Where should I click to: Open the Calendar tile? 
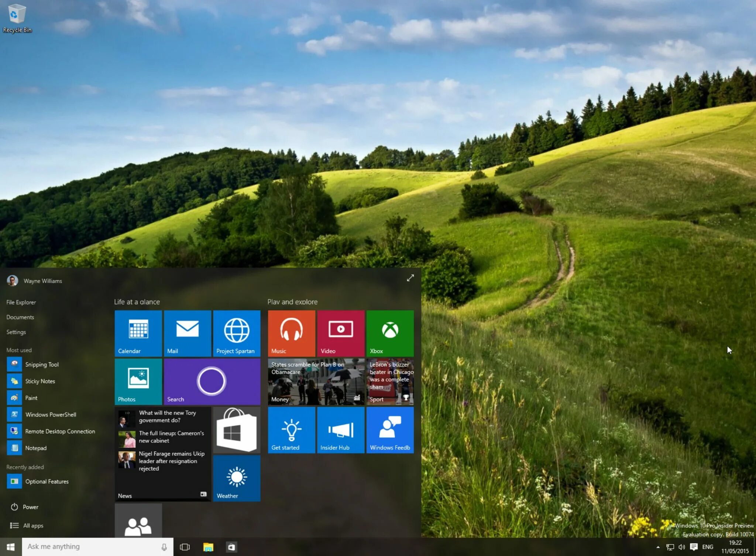(138, 333)
